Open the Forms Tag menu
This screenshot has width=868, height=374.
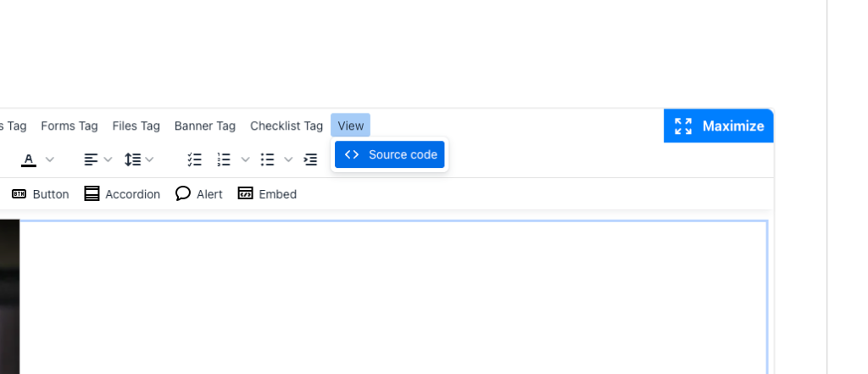(70, 126)
